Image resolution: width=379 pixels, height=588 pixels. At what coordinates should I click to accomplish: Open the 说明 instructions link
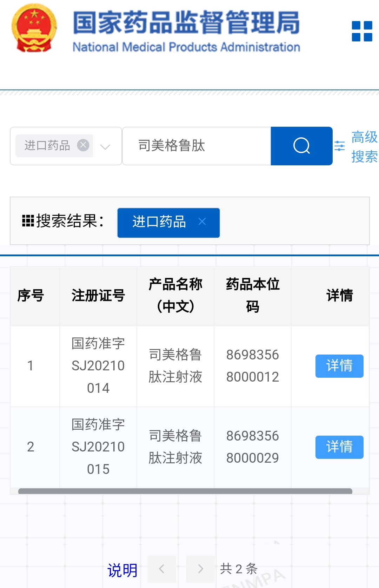click(122, 570)
